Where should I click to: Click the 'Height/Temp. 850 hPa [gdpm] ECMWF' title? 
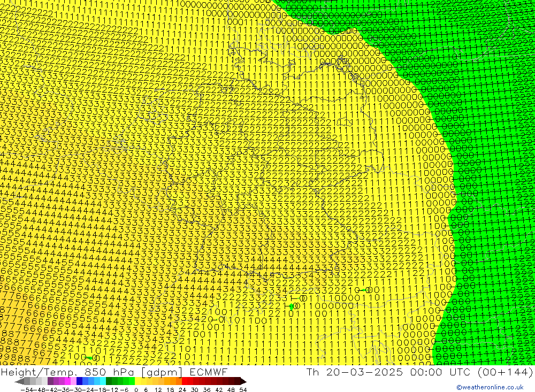[114, 372]
